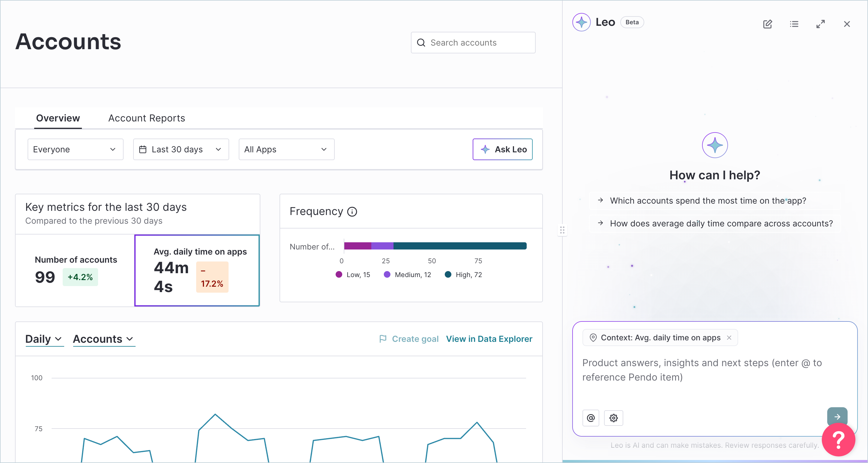Click the Frequency info icon
The image size is (868, 463).
(352, 212)
